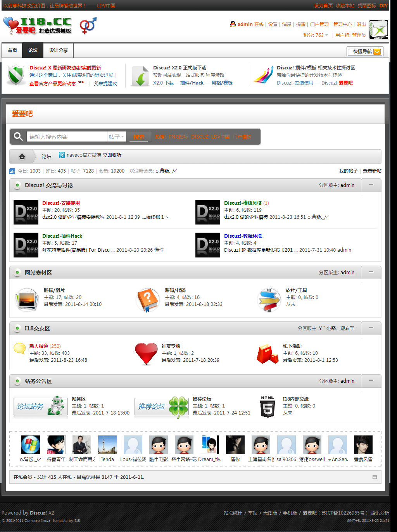
Task: Click the 腾讯分析 footer link
Action: [380, 513]
